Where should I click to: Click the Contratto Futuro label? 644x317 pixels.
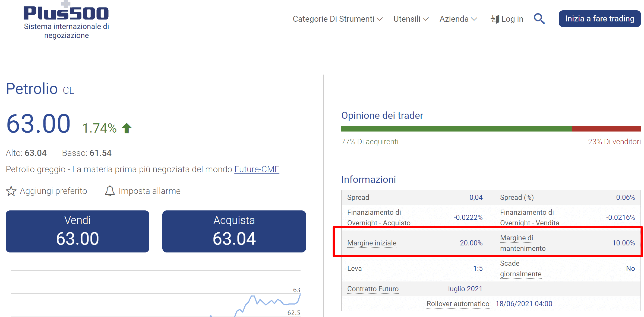[x=373, y=289]
